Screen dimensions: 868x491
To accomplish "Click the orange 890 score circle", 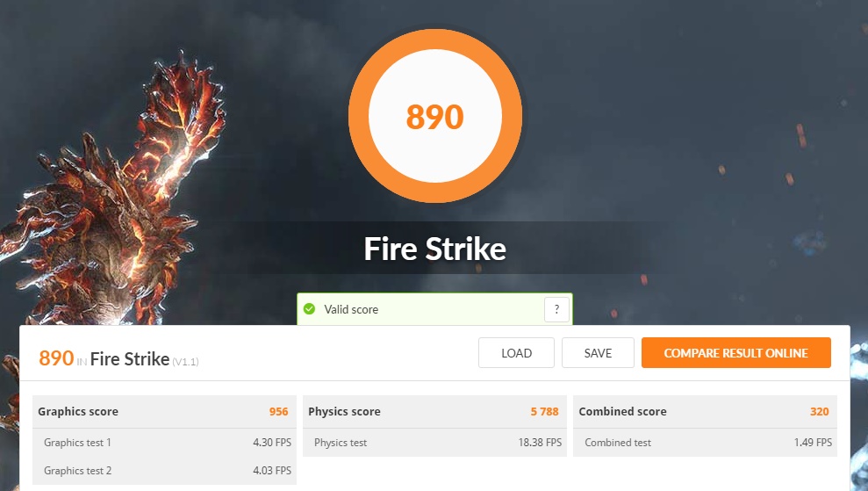I will [x=435, y=116].
